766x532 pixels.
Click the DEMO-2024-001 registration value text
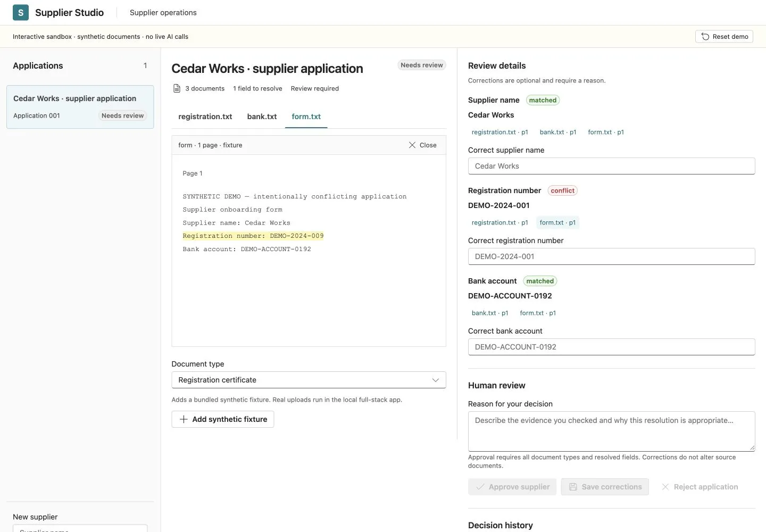(x=499, y=205)
